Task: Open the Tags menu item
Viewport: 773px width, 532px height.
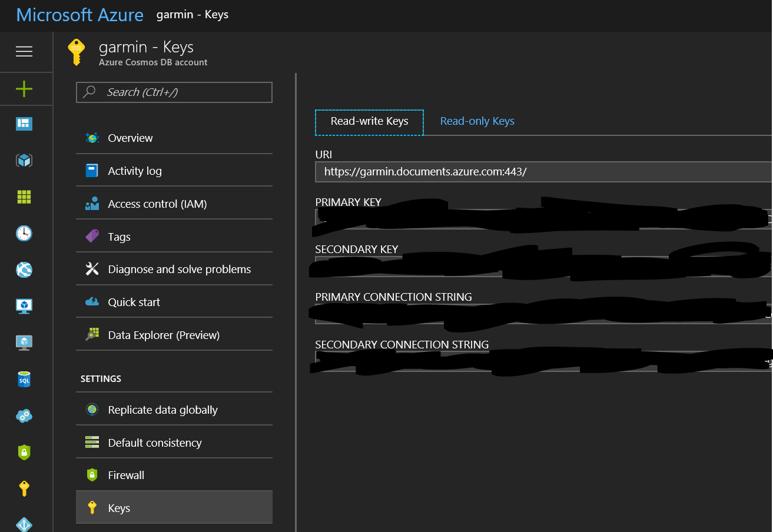Action: [x=174, y=237]
